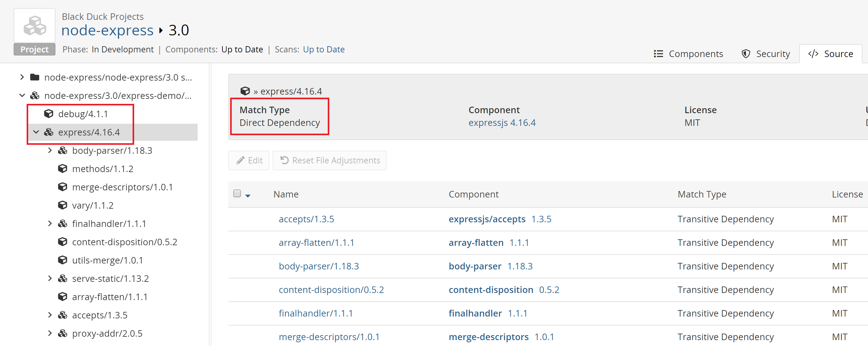Click the package icon next to debug/4.1.1
The height and width of the screenshot is (346, 868).
click(x=49, y=114)
